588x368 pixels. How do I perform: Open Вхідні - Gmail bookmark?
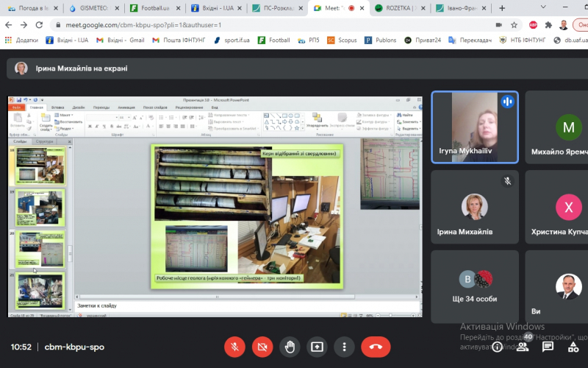(120, 40)
